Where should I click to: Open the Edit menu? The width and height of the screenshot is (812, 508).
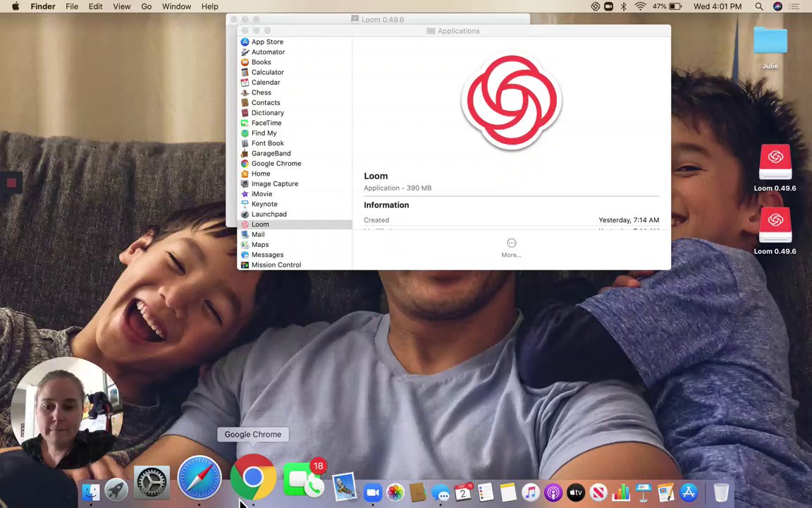(x=95, y=6)
